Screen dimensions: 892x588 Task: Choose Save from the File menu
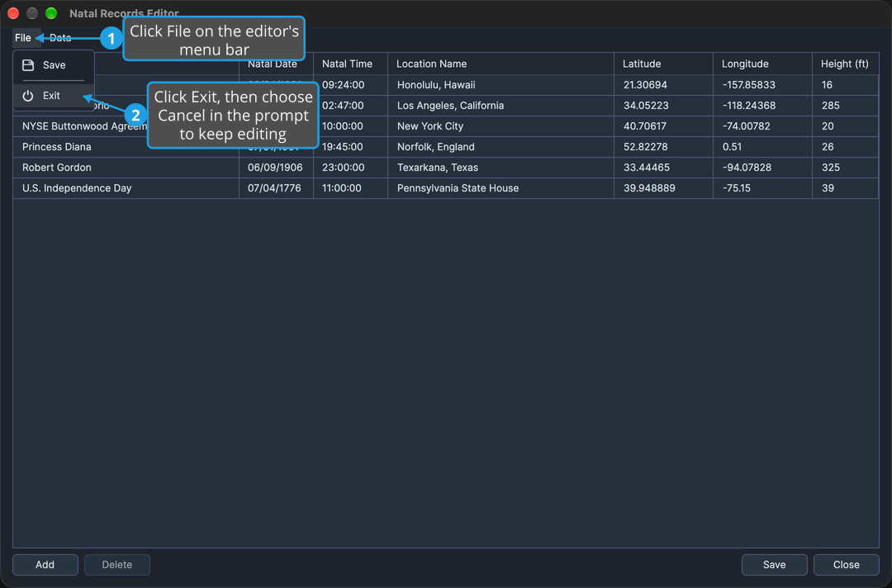tap(54, 65)
